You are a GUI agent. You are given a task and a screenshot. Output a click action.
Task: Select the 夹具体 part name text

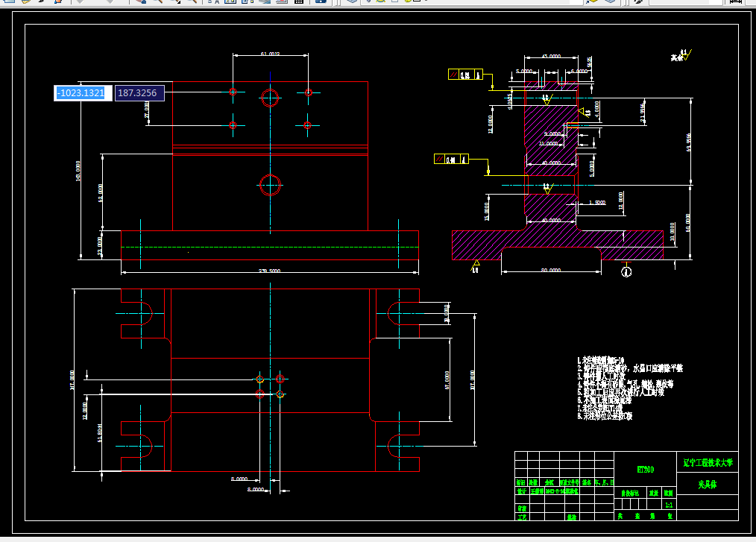[708, 484]
